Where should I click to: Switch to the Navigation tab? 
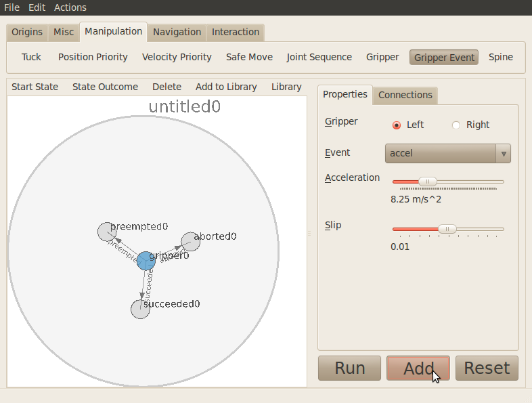(x=177, y=32)
